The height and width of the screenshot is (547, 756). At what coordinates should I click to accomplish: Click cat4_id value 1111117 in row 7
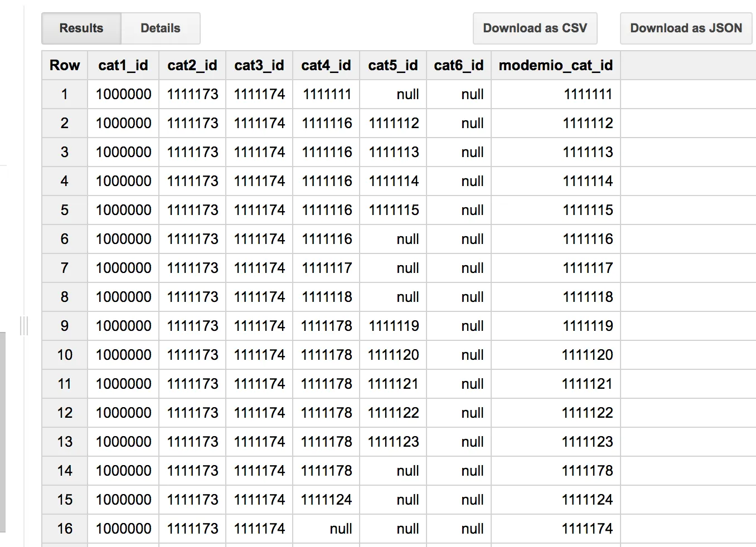click(327, 268)
